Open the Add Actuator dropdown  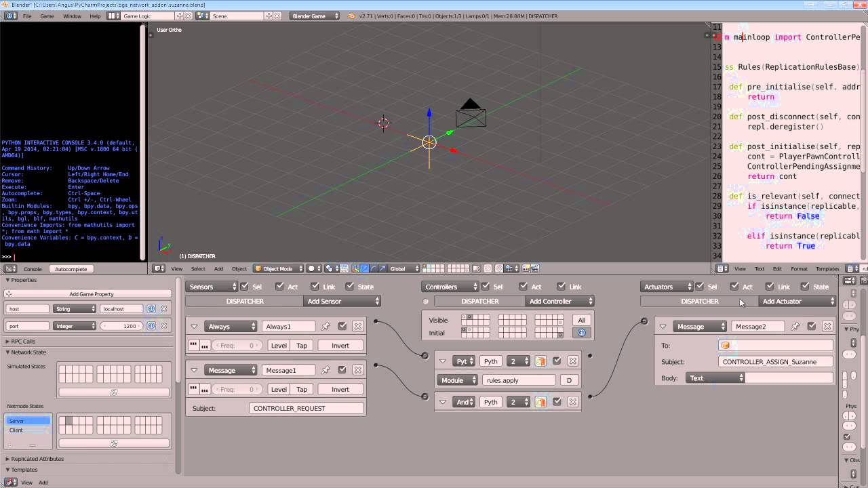[x=797, y=301]
